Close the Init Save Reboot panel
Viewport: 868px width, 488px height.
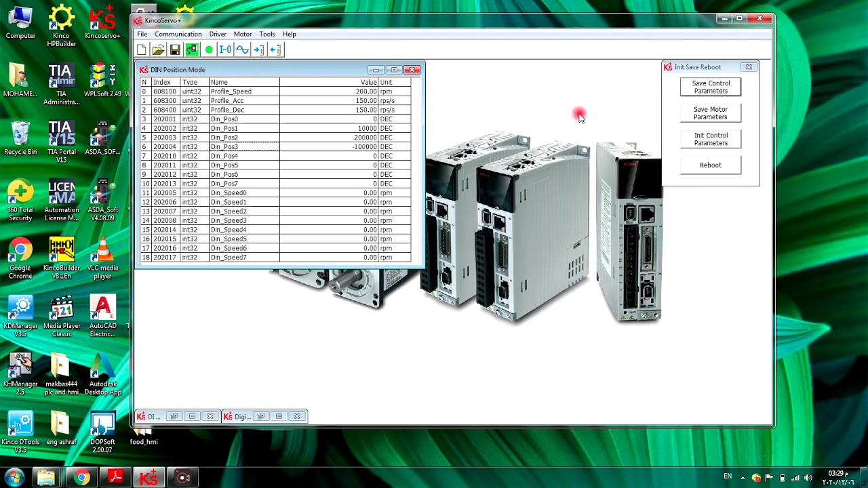749,67
